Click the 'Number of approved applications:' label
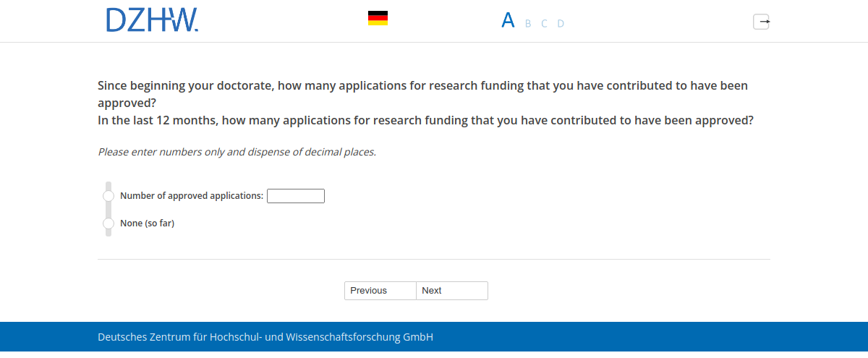 pos(192,196)
